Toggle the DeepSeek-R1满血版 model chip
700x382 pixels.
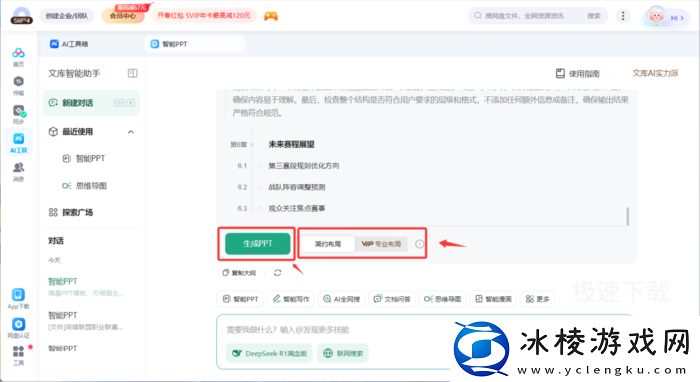click(270, 353)
